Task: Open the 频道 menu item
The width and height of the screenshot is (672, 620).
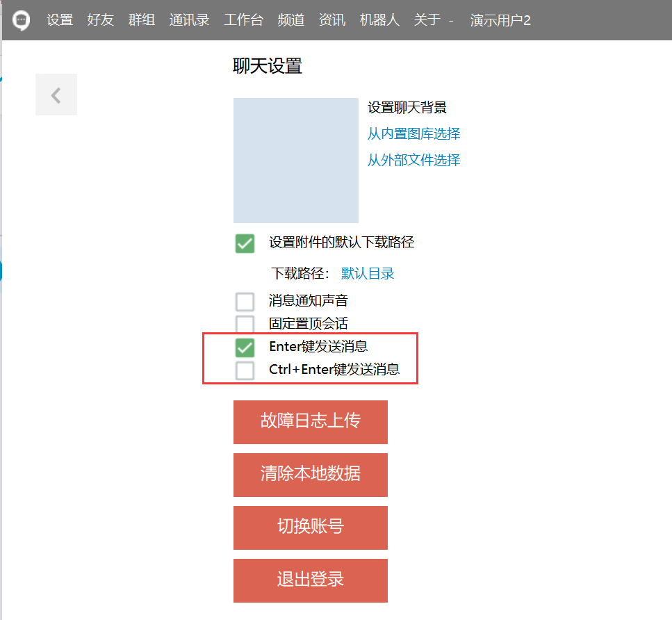Action: click(290, 20)
